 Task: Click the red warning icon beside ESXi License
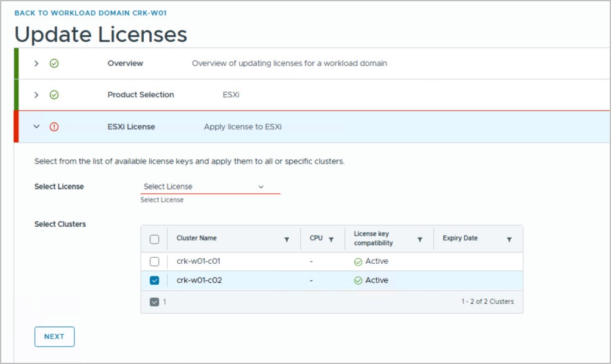pyautogui.click(x=54, y=127)
